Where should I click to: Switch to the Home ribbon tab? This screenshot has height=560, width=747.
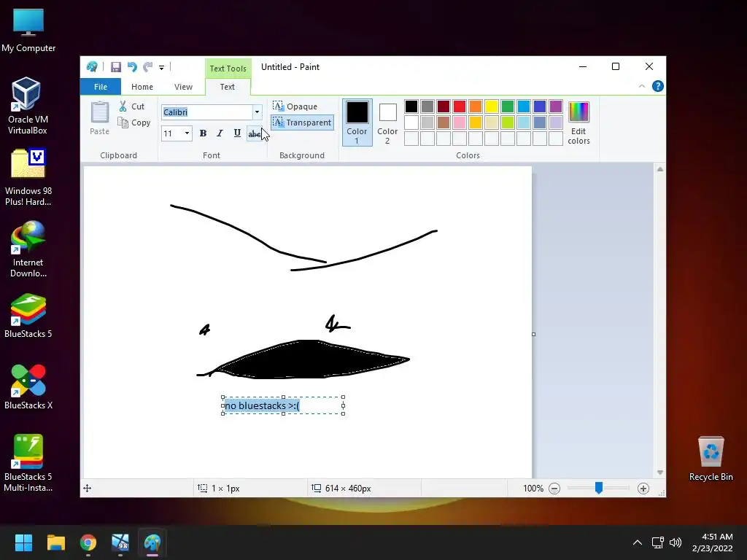[x=142, y=87]
